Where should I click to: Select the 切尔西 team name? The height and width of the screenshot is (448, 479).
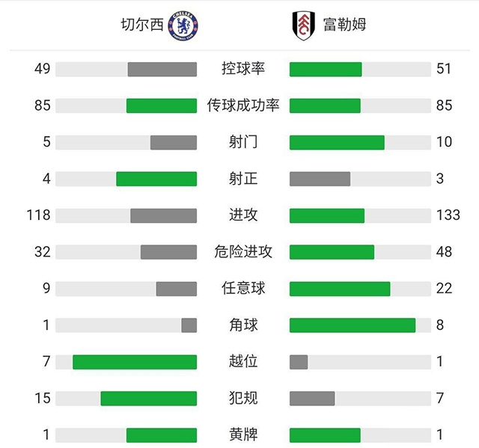click(141, 25)
